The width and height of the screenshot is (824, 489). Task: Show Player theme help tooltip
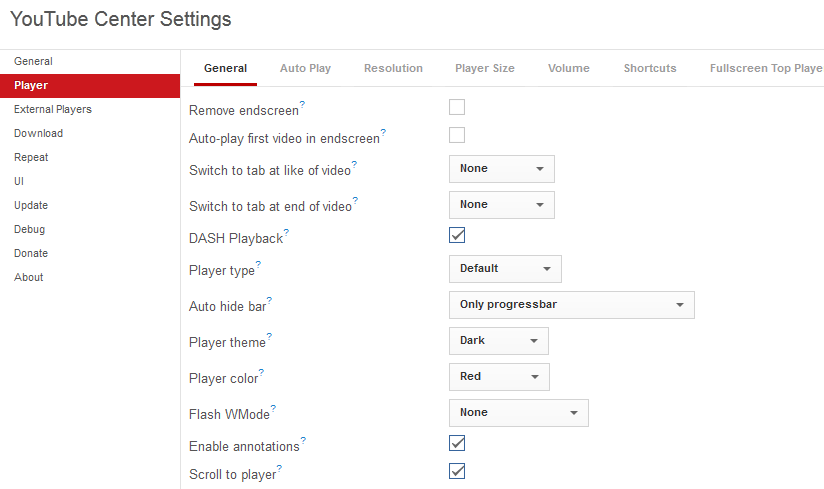[x=269, y=336]
